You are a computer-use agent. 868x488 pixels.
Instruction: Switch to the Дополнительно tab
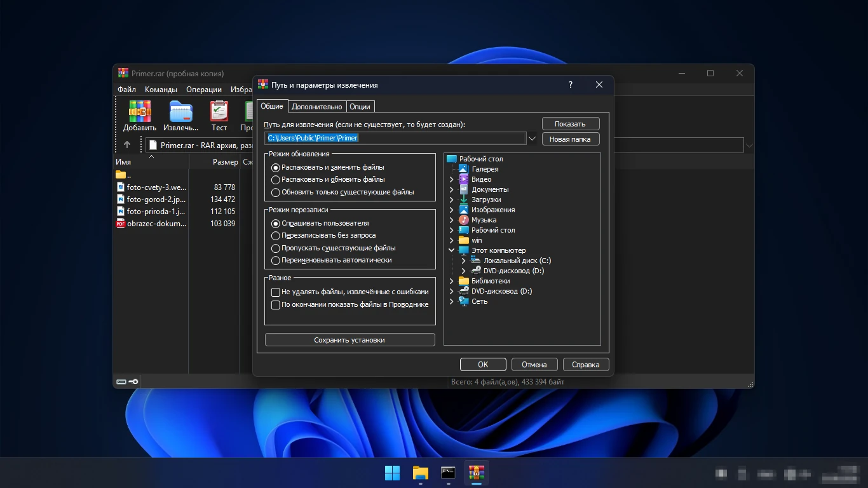point(317,107)
